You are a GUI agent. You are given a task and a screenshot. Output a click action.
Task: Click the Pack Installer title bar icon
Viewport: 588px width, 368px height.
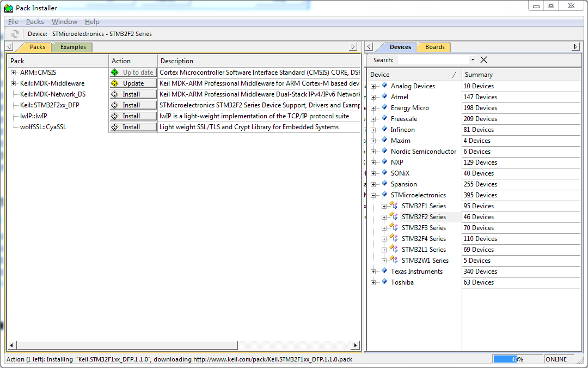tap(9, 8)
